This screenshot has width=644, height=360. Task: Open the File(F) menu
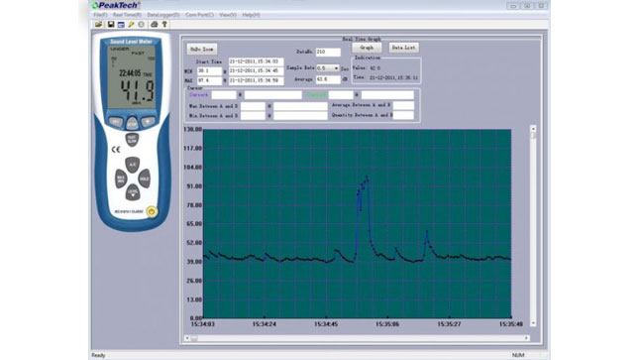pyautogui.click(x=100, y=15)
